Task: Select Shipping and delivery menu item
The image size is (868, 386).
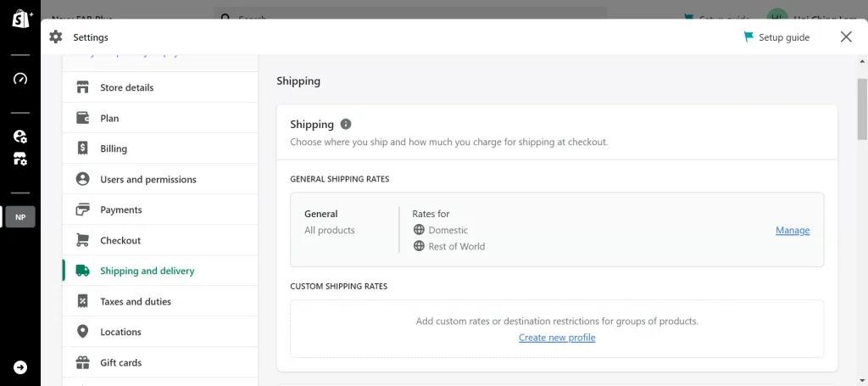Action: (160, 271)
